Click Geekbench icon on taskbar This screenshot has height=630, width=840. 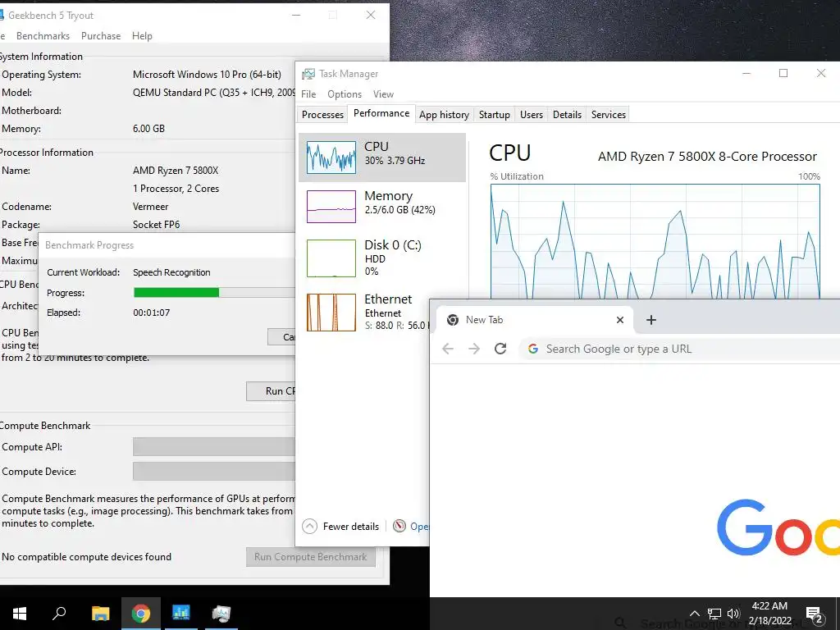tap(181, 614)
